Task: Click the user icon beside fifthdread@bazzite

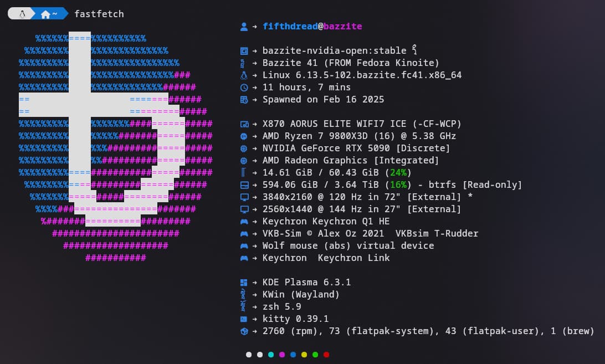Action: [244, 27]
